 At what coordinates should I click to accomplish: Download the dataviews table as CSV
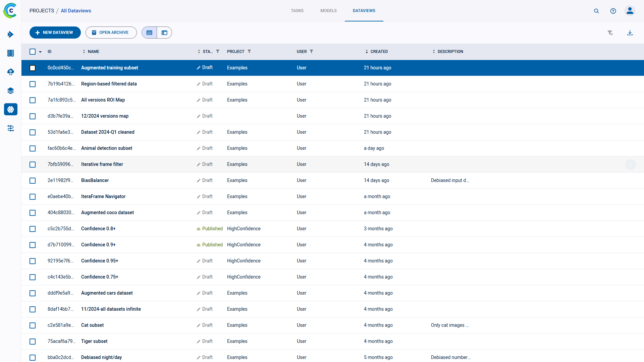(630, 33)
